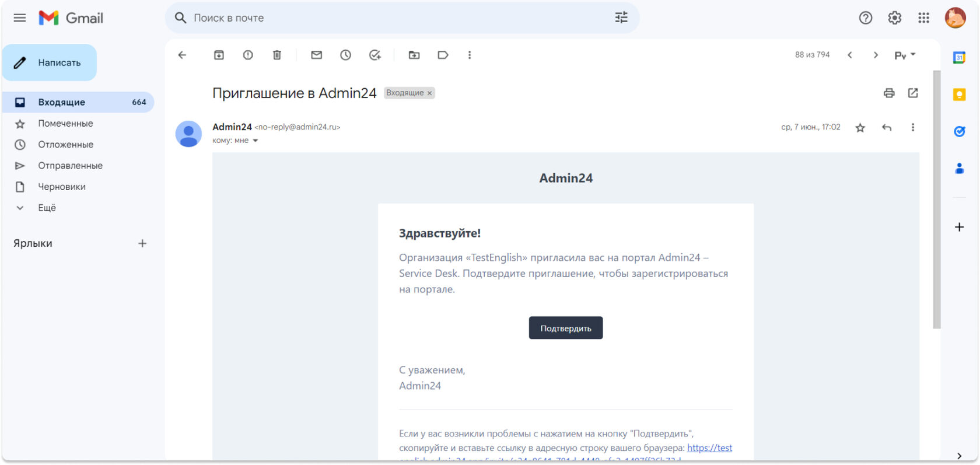Viewport: 980px width, 465px height.
Task: Add email to Tasks
Action: point(375,55)
